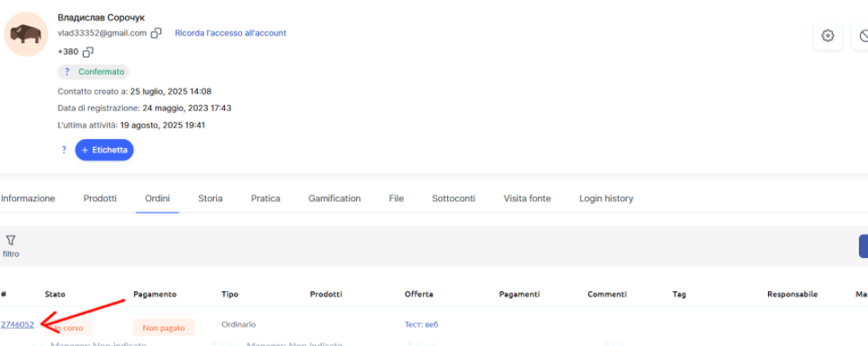The height and width of the screenshot is (346, 868).
Task: Switch to the Informazione tab
Action: pos(28,199)
